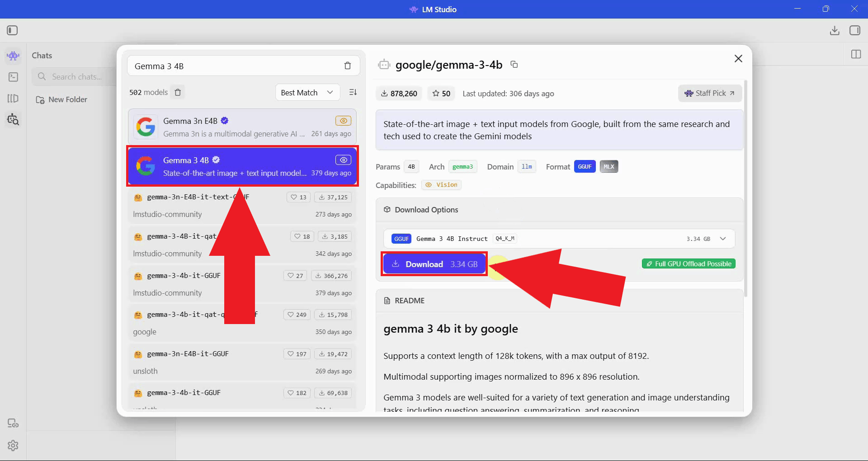Open My Models library sidebar icon

13,99
